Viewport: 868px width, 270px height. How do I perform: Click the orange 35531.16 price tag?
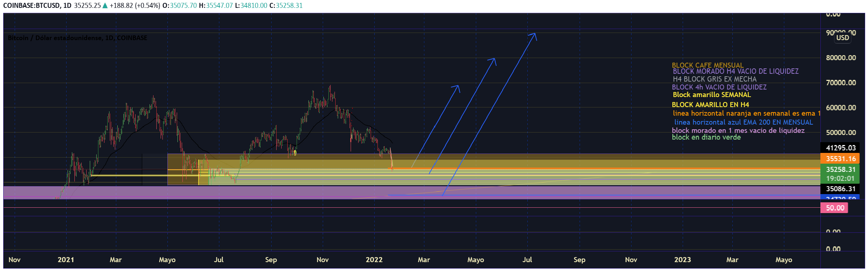click(x=840, y=159)
